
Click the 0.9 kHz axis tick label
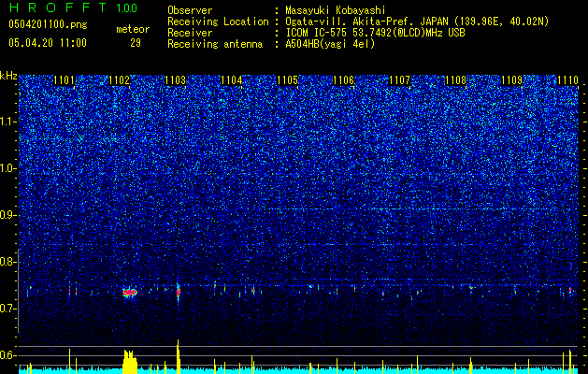pyautogui.click(x=8, y=215)
